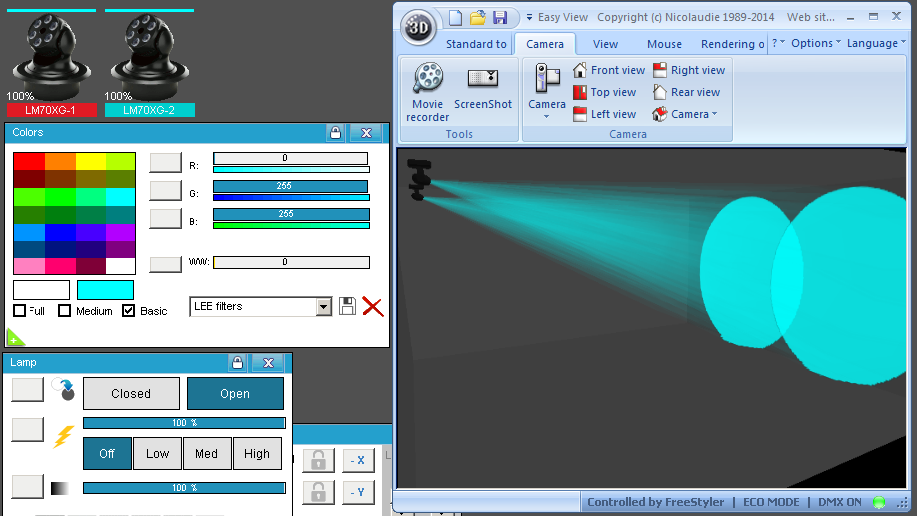Open the View ribbon tab
The width and height of the screenshot is (917, 516).
pyautogui.click(x=605, y=44)
